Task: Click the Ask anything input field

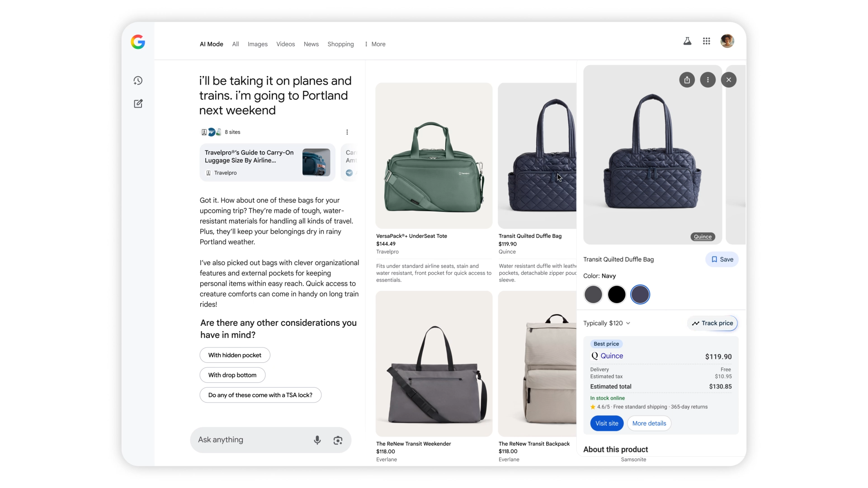Action: click(x=253, y=440)
